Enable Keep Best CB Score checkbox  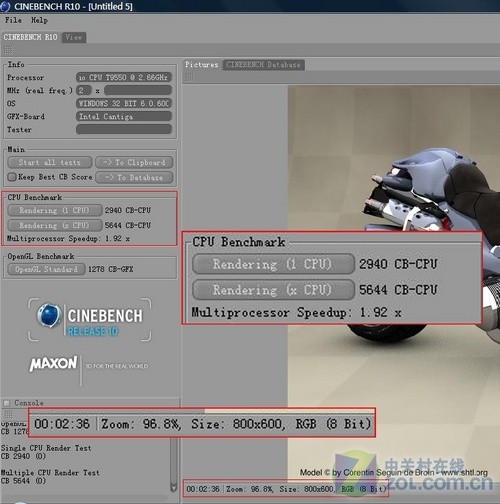12,177
